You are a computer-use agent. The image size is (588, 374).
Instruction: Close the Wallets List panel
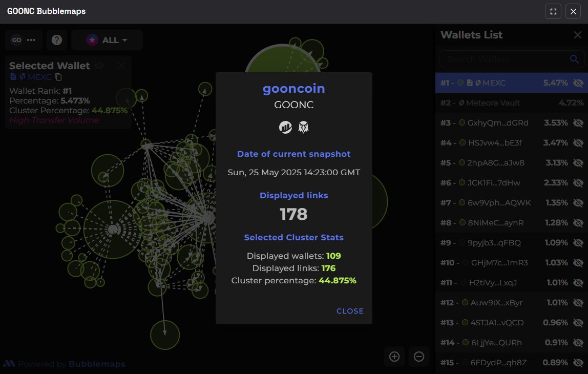(578, 35)
